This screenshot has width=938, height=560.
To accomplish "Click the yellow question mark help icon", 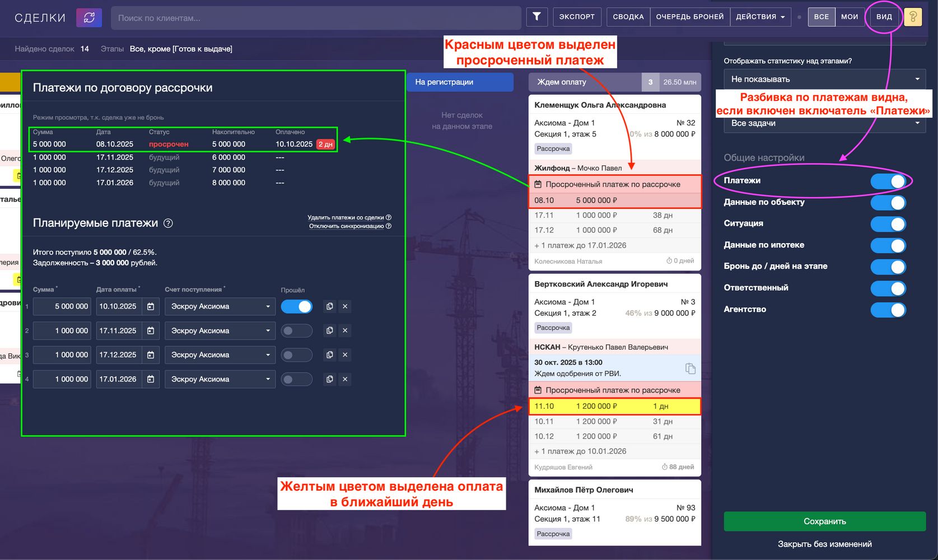I will [912, 17].
